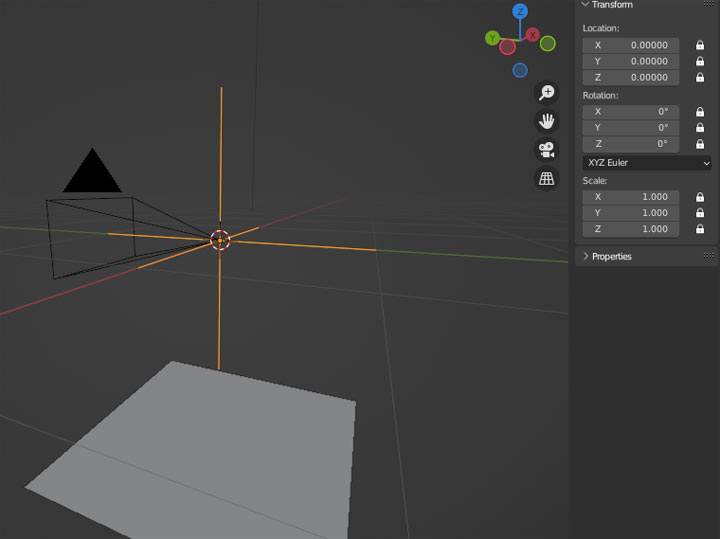Click the zoom magnifier viewport icon

coord(546,92)
